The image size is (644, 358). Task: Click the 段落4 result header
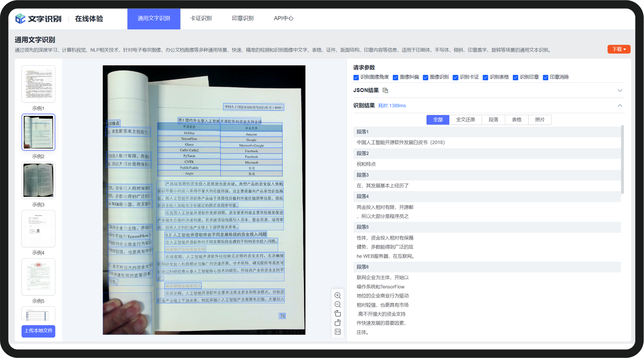tap(487, 197)
